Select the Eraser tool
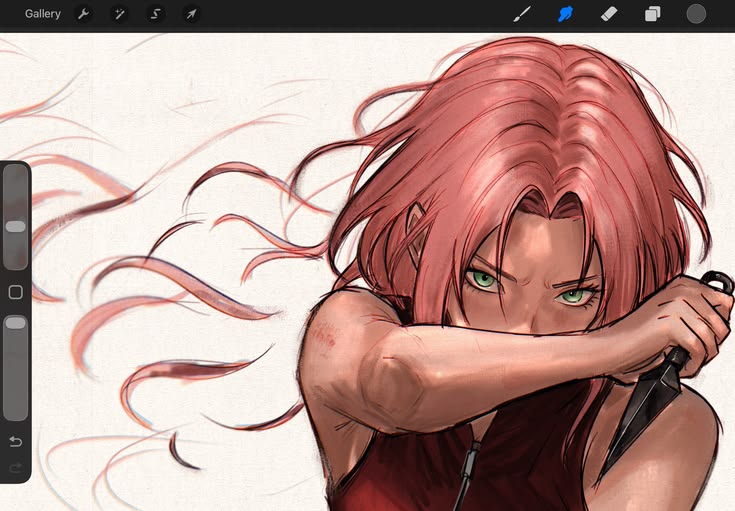The width and height of the screenshot is (735, 511). 609,14
